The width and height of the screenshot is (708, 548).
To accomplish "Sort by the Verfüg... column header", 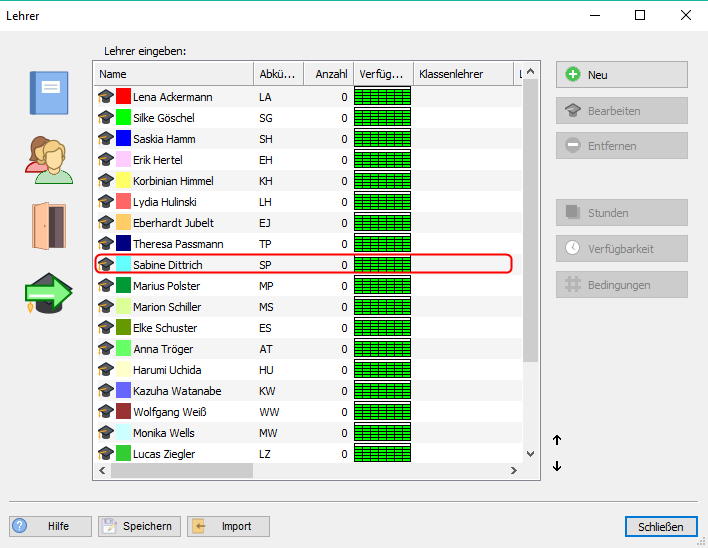I will (x=383, y=74).
